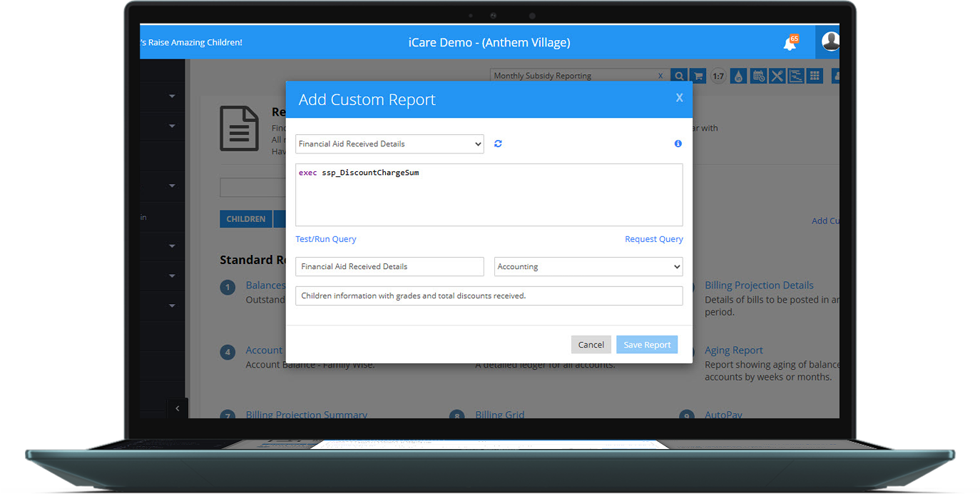The image size is (980, 494).
Task: Open the user profile avatar menu
Action: pos(830,41)
